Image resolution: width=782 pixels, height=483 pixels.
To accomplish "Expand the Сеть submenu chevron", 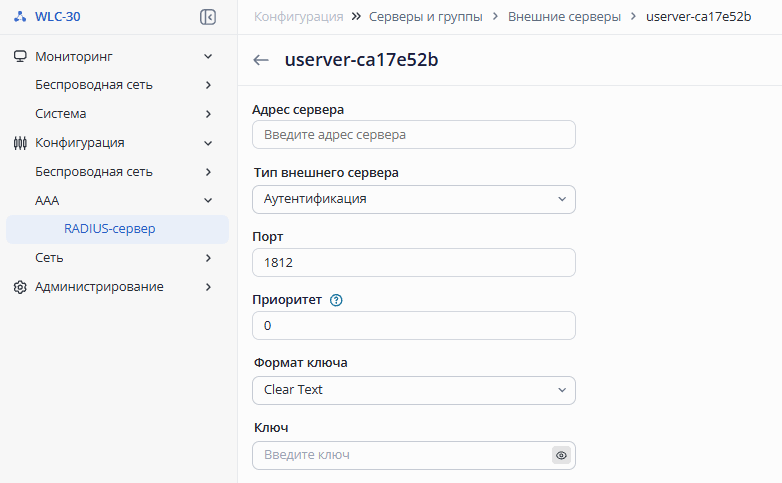I will [x=208, y=258].
